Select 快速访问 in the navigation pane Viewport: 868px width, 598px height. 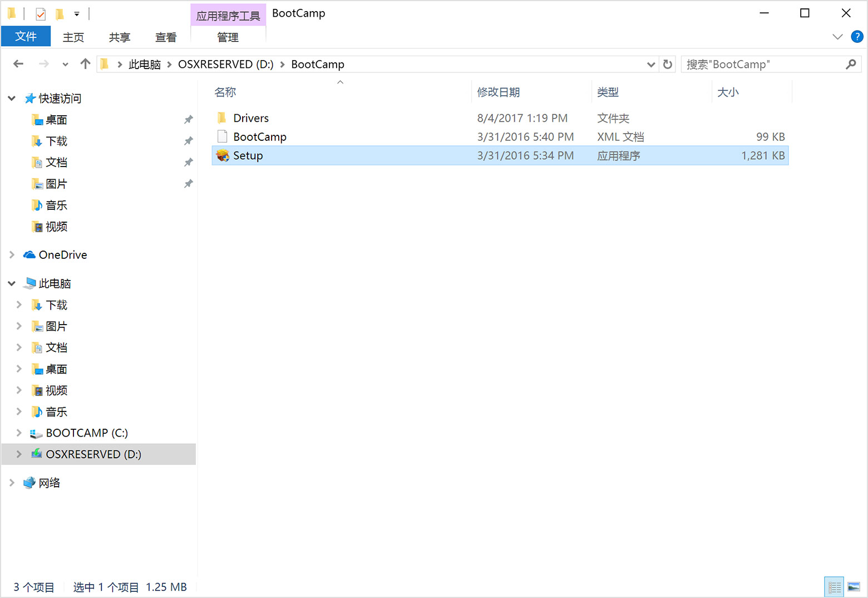pos(60,99)
